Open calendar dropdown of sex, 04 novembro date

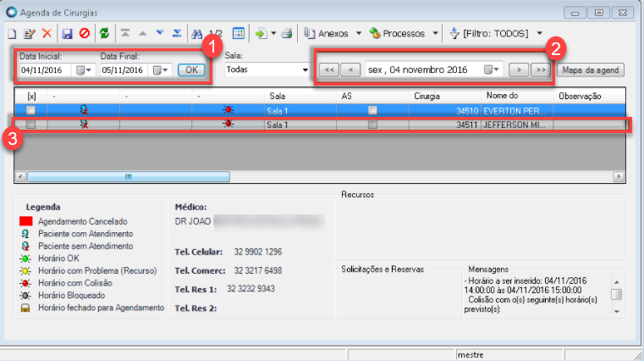tap(491, 69)
